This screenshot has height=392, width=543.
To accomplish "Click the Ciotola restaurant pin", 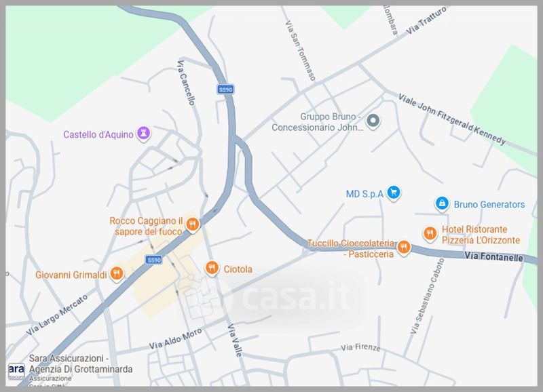I will click(212, 268).
